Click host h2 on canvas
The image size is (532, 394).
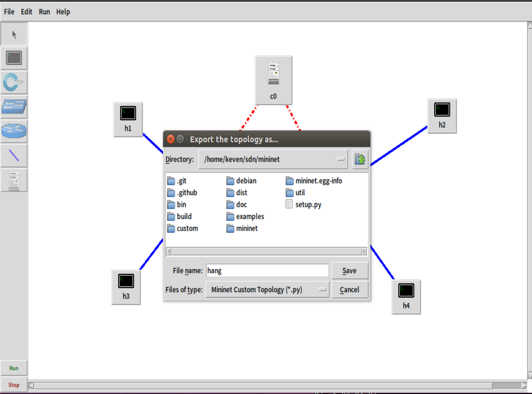442,116
